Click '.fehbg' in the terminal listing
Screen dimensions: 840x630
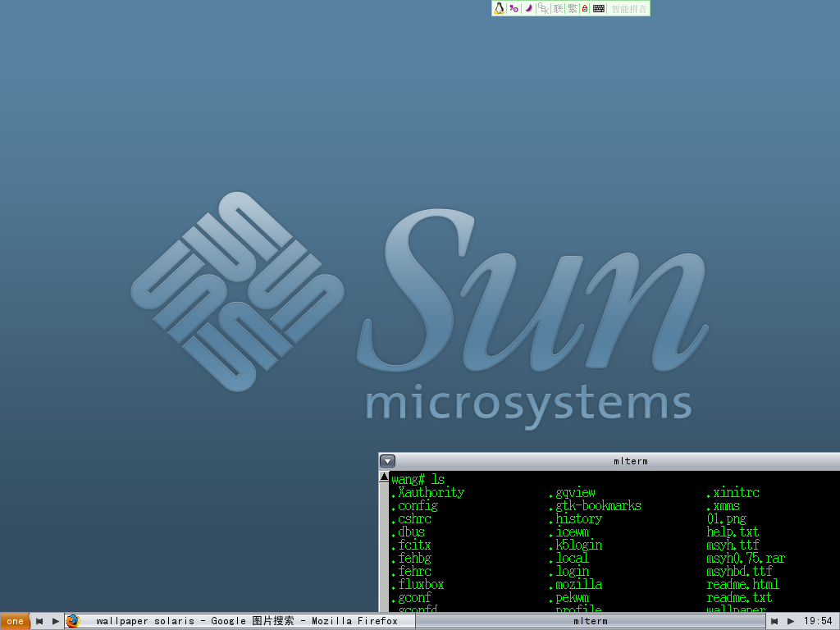(x=412, y=558)
